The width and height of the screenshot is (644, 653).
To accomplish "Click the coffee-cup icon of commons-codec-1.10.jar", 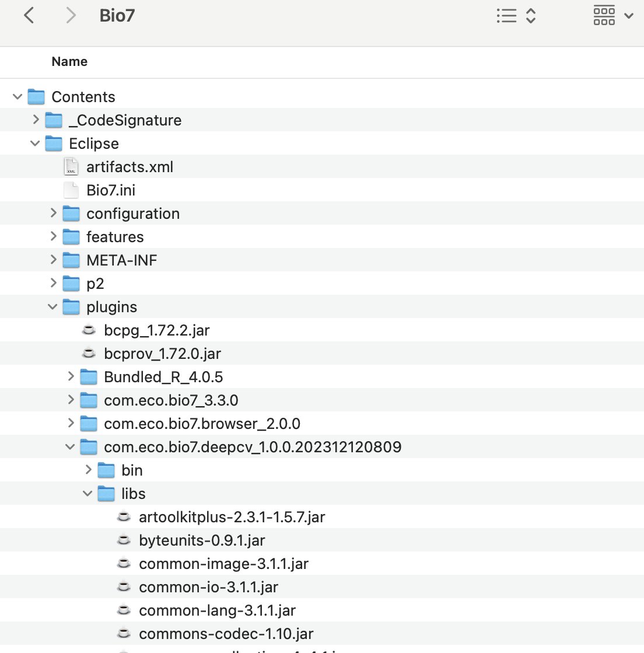I will (x=123, y=633).
